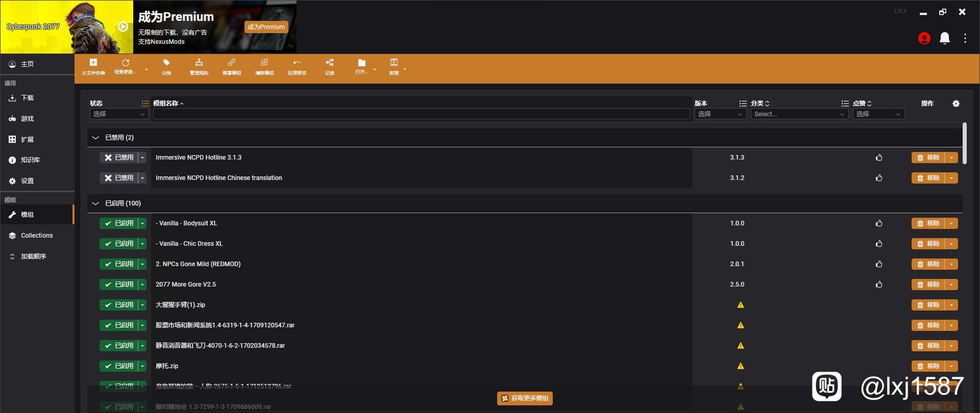The image size is (980, 413).
Task: Remove Immersive NCPD Hotline 3.1.3 with 移除
Action: coord(928,158)
